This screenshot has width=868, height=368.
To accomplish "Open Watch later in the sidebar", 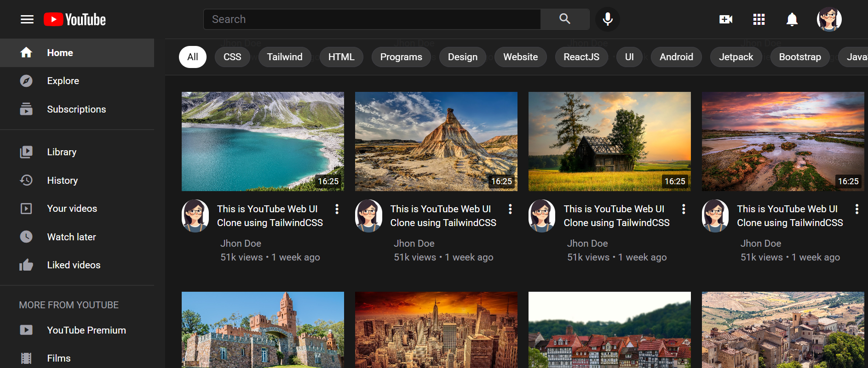I will coord(77,237).
